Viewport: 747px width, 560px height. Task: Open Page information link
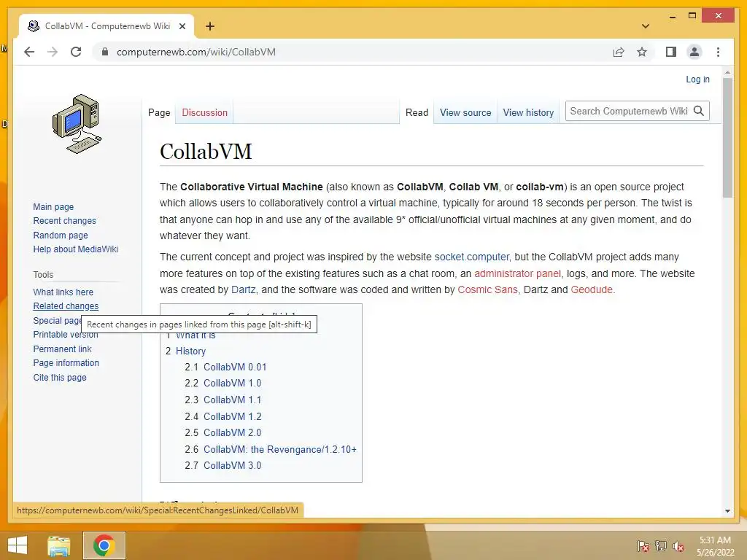(x=66, y=363)
